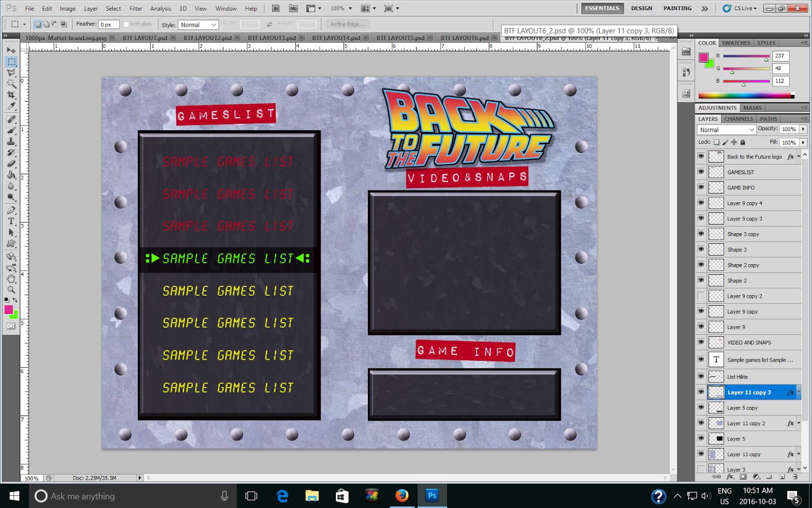
Task: Select the Layer 5 copy layer in Layers panel
Action: pyautogui.click(x=742, y=407)
